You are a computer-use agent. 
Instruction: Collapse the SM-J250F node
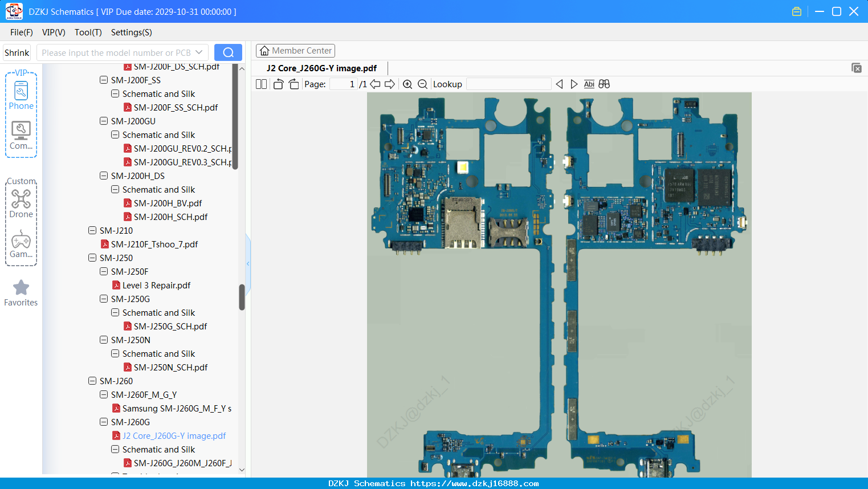[104, 272]
